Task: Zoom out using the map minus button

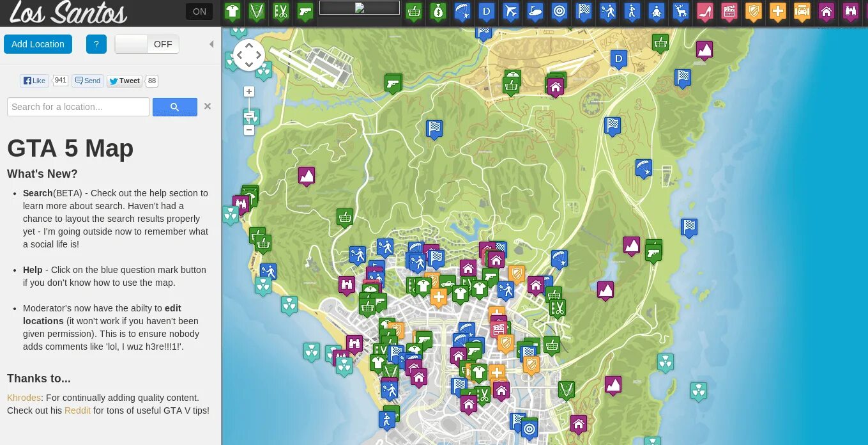Action: tap(249, 130)
